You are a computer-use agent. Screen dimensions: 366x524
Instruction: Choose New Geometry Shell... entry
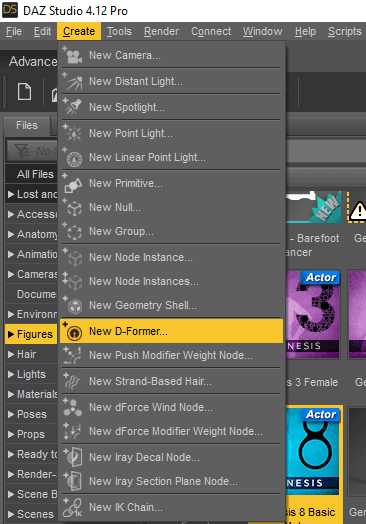pos(171,305)
